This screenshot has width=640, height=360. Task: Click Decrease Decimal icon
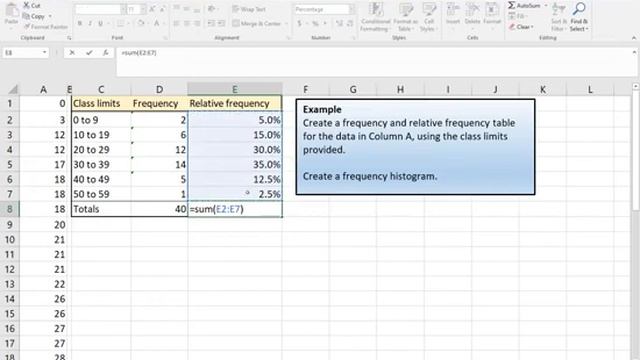pos(350,24)
